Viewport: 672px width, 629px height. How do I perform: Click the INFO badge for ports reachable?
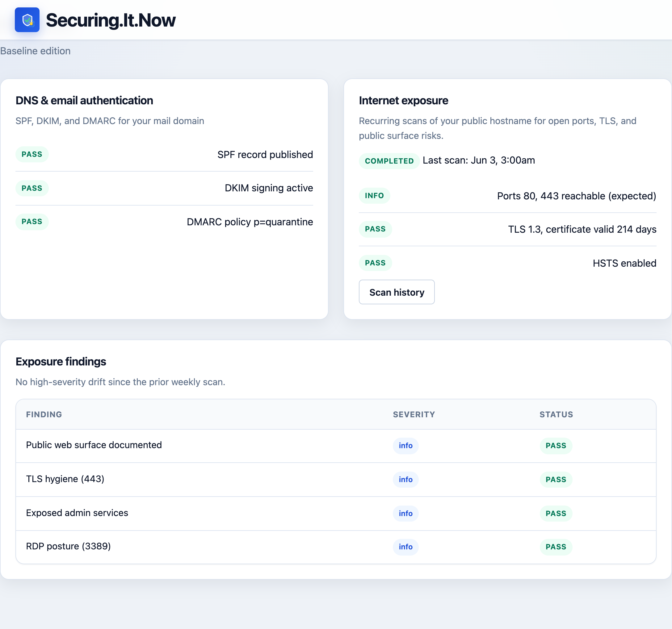374,196
